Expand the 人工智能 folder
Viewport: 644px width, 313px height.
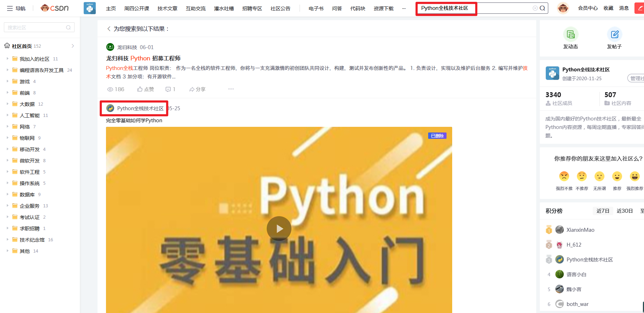click(7, 115)
